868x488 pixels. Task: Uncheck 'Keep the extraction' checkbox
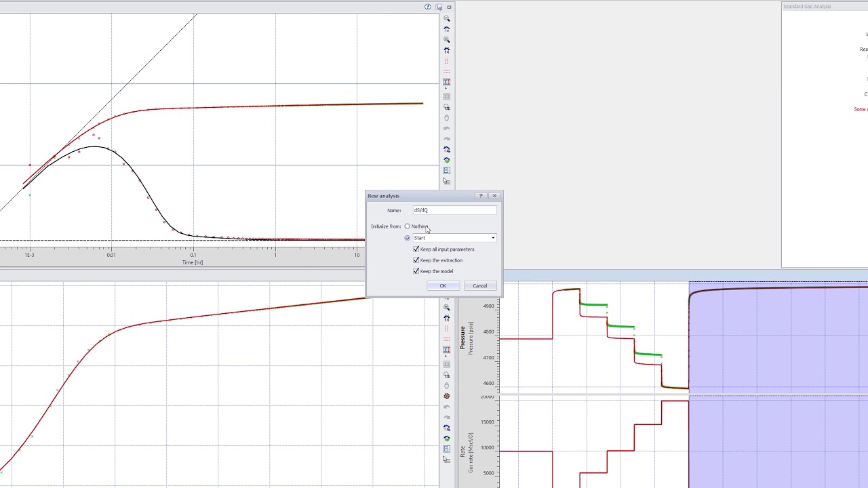[x=416, y=260]
